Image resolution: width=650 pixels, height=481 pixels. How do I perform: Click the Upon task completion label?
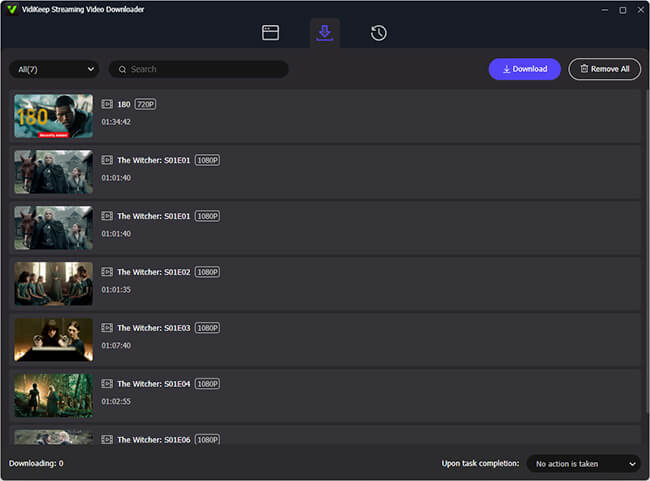pos(480,463)
